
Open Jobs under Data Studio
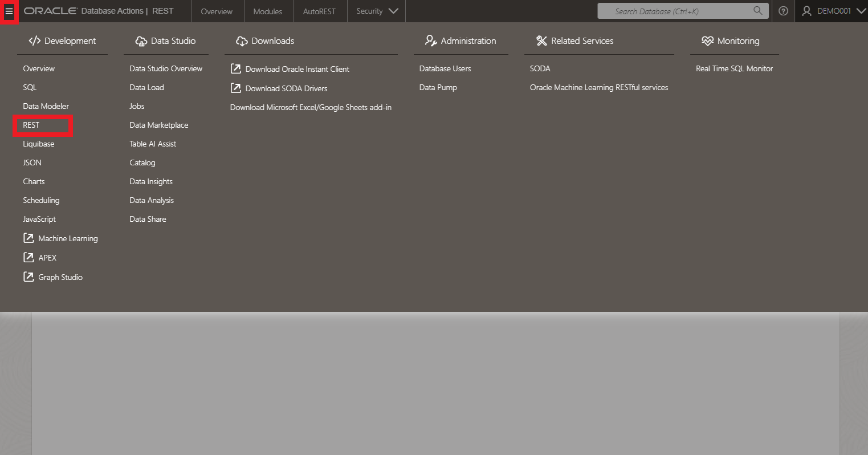137,106
